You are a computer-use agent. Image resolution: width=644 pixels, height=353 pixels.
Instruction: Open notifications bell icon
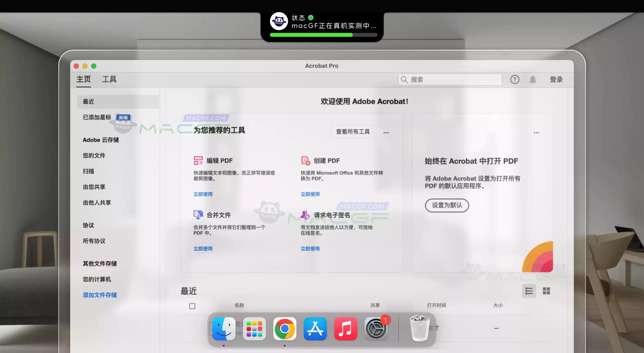tap(533, 80)
